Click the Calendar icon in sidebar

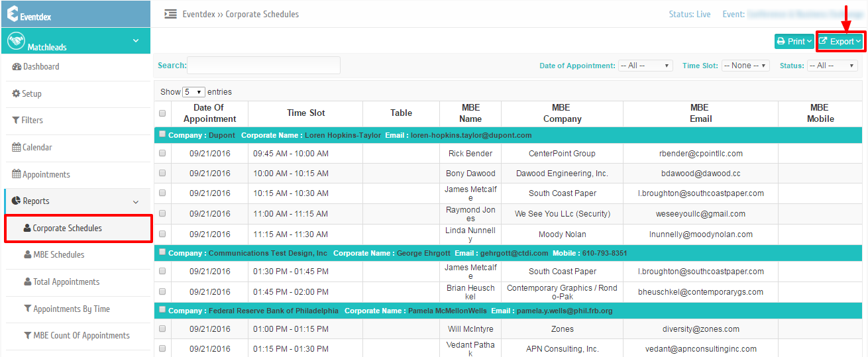tap(17, 148)
